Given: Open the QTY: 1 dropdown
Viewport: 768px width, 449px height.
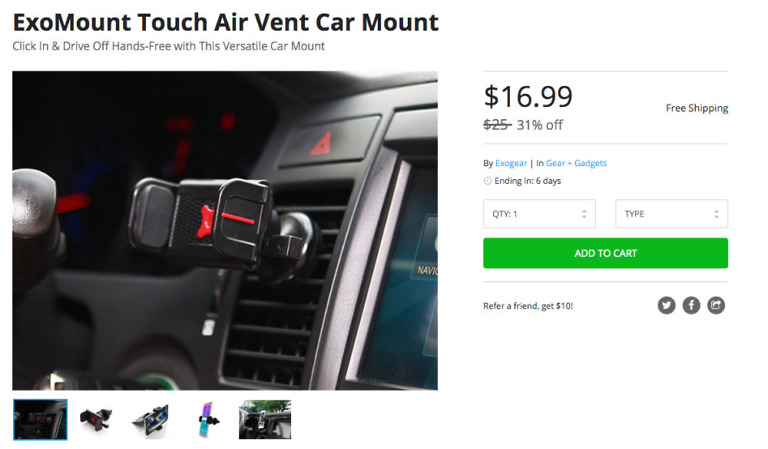Looking at the screenshot, I should (x=539, y=213).
